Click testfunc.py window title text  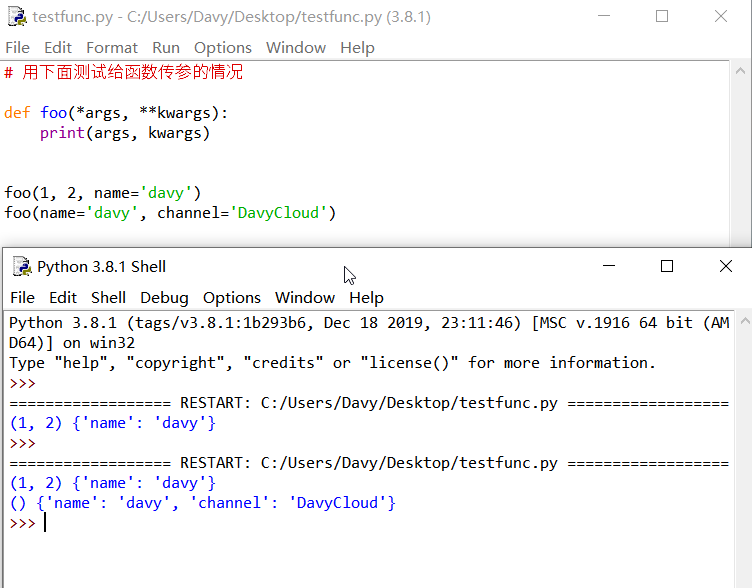point(232,17)
